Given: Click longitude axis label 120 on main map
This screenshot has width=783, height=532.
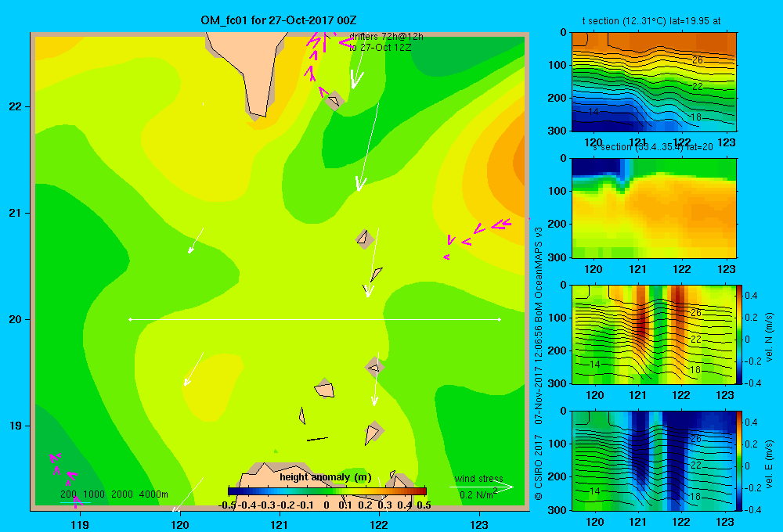Looking at the screenshot, I should click(x=180, y=524).
